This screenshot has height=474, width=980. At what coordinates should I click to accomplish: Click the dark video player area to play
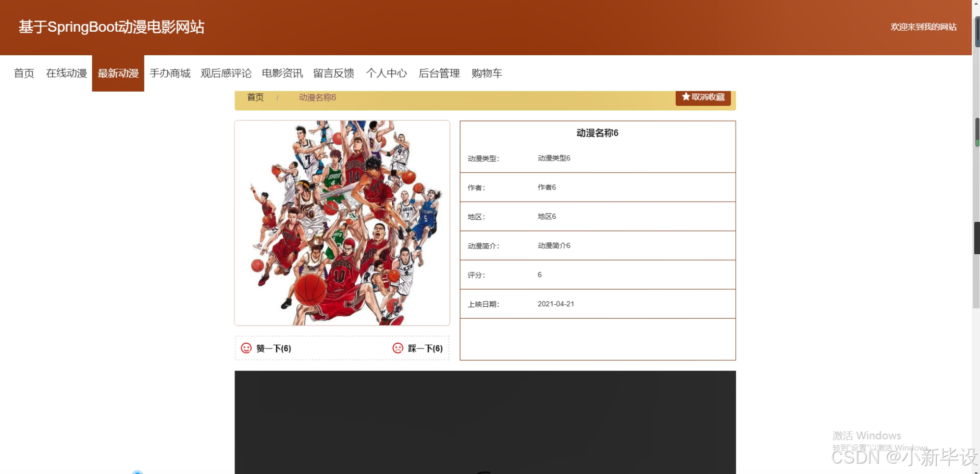click(485, 422)
